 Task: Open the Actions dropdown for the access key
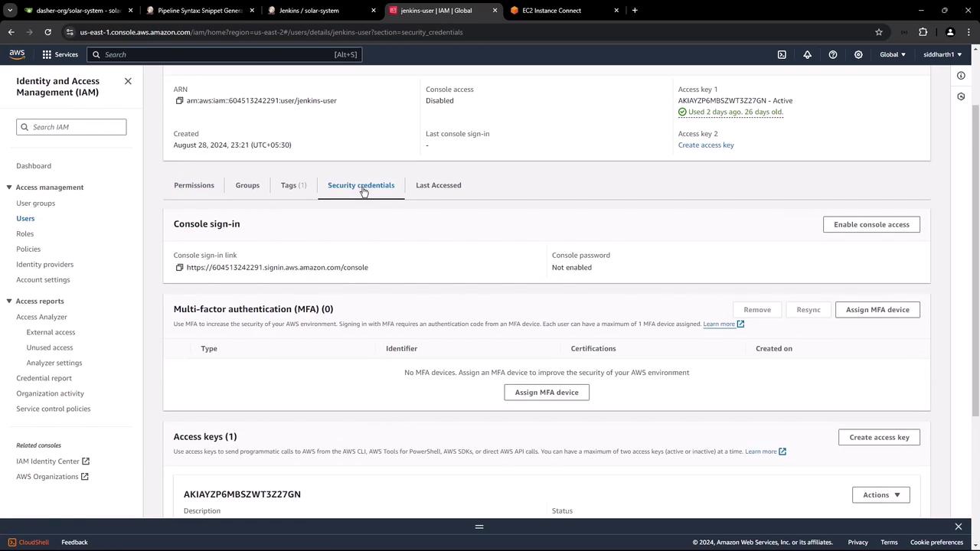pos(880,495)
